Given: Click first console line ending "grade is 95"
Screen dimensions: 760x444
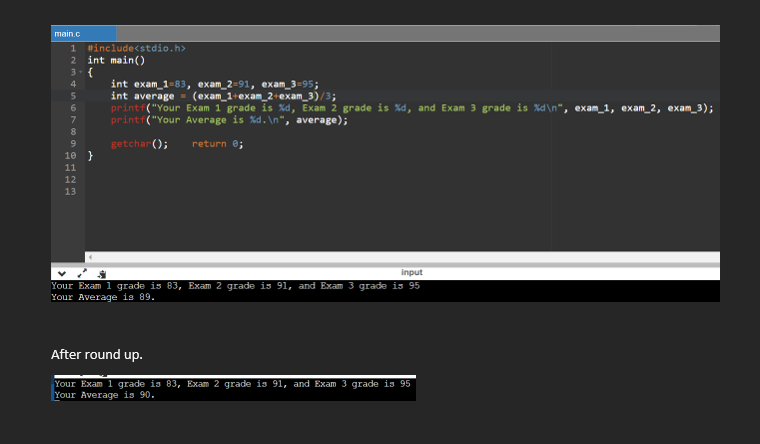Looking at the screenshot, I should pos(236,285).
